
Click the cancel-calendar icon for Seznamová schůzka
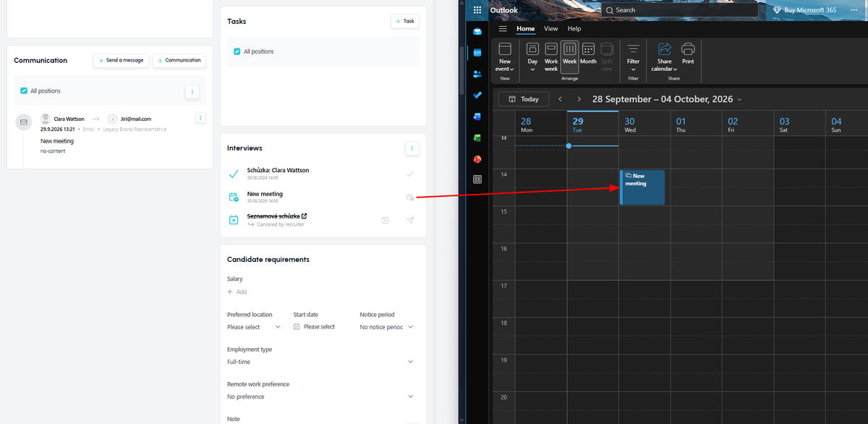[x=385, y=220]
